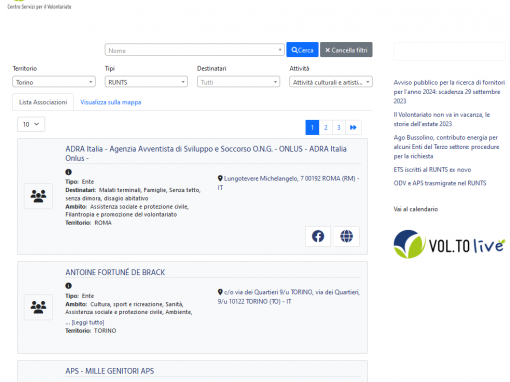Open Facebook page of ADRA Italia
The height and width of the screenshot is (382, 510).
pos(318,236)
